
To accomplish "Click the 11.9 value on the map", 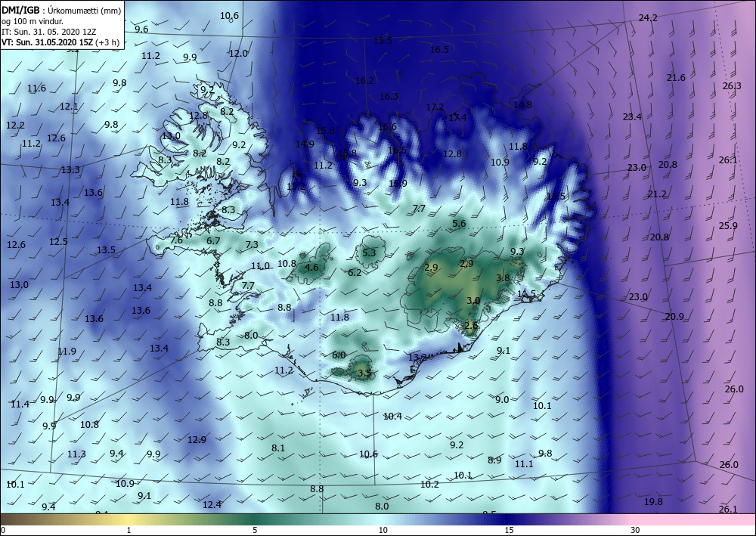I will 67,351.
